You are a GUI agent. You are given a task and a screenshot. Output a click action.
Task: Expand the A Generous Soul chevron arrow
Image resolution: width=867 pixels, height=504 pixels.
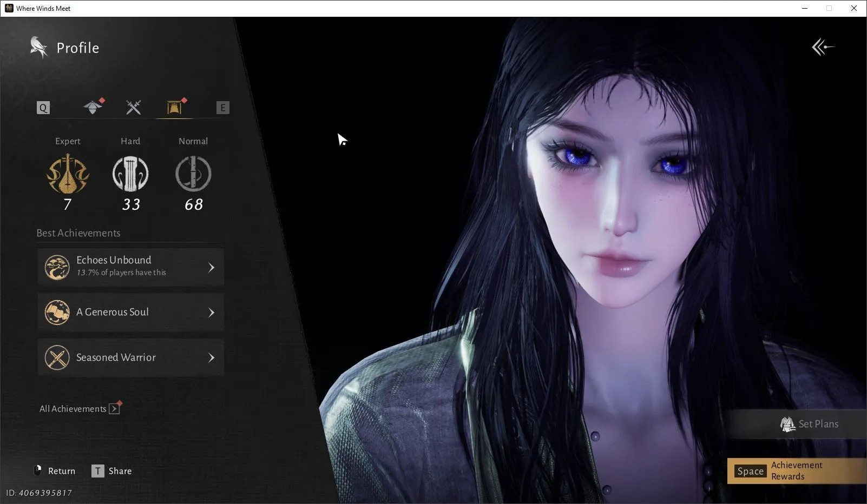pos(211,313)
